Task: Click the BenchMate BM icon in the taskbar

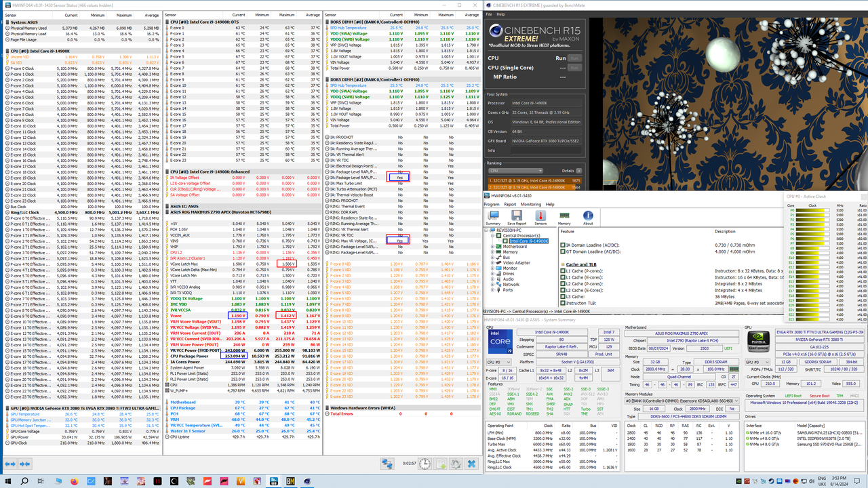Action: 290,481
